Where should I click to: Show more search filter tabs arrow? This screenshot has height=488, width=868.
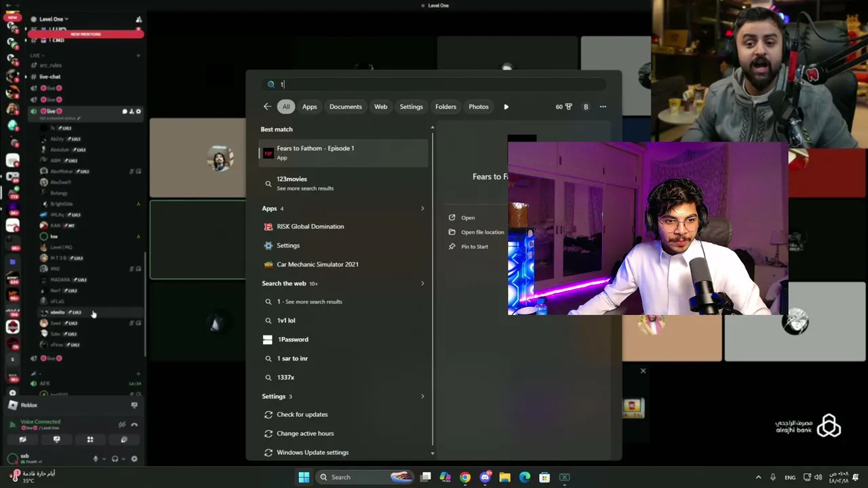(x=506, y=106)
